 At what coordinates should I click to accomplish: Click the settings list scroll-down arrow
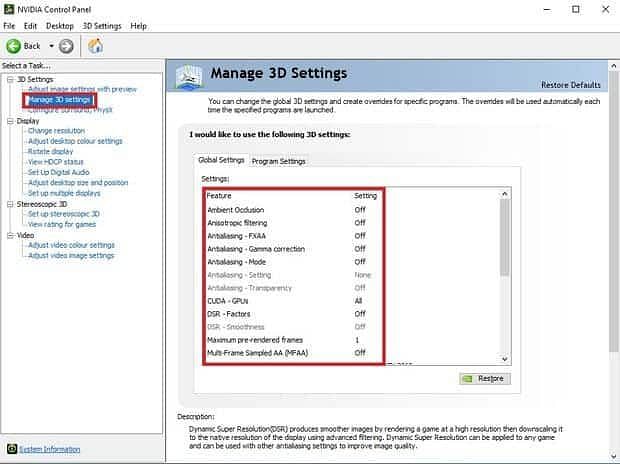pyautogui.click(x=505, y=359)
